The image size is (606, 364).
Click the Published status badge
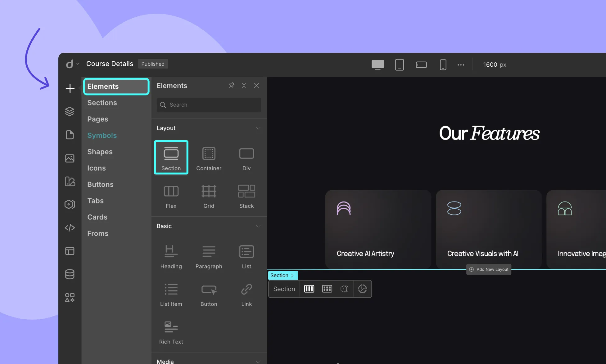tap(153, 64)
